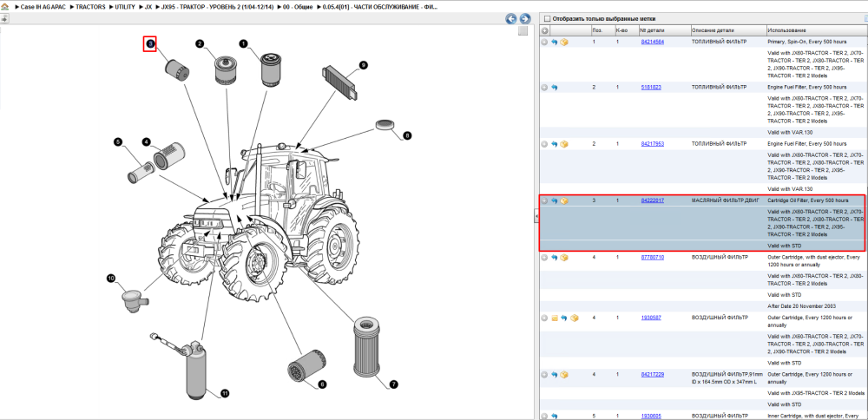
Task: Select callout 6 on the diagram
Action: pyautogui.click(x=322, y=384)
